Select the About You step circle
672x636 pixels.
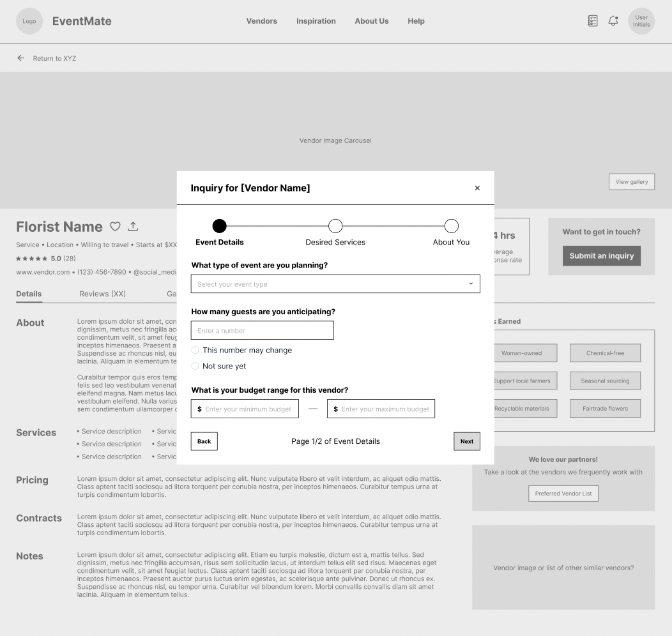click(x=451, y=225)
